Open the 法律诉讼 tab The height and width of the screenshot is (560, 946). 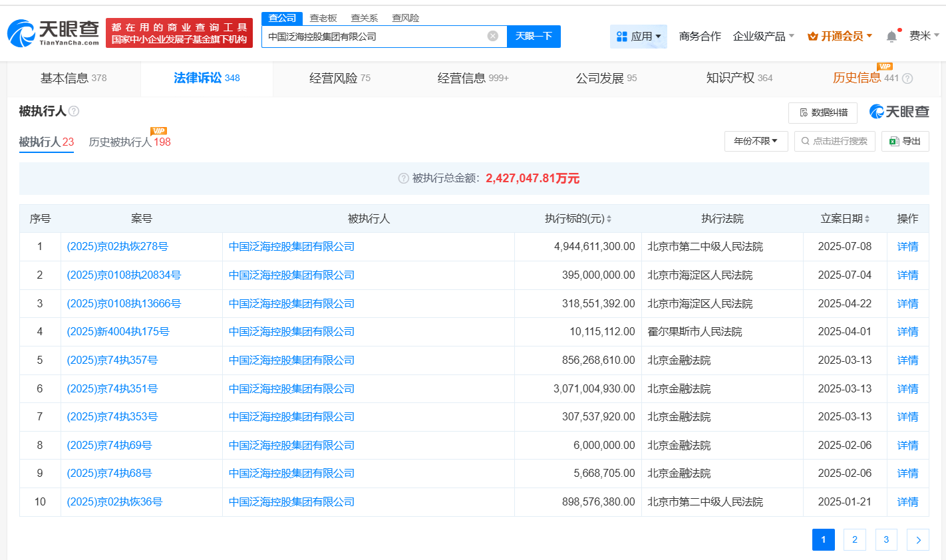tap(207, 78)
